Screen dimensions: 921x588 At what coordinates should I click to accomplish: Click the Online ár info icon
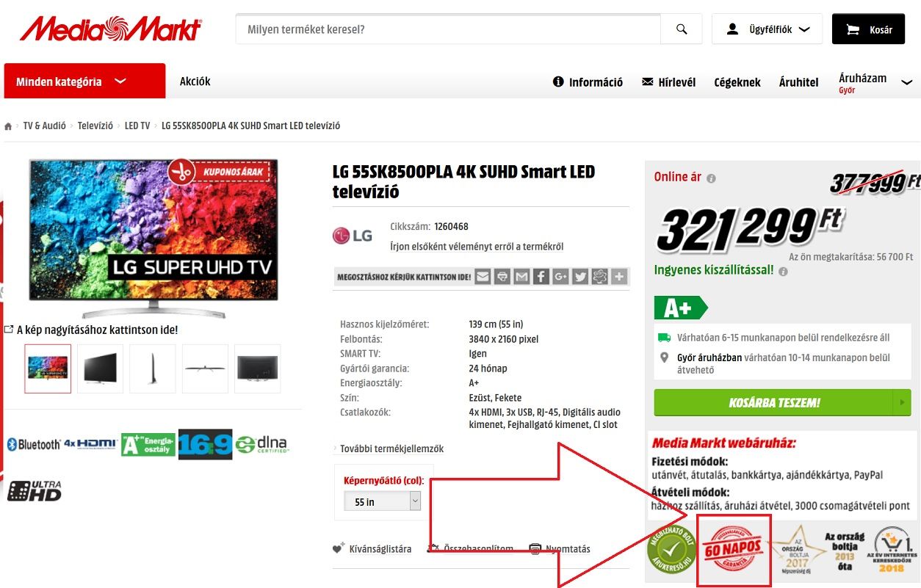tap(711, 178)
